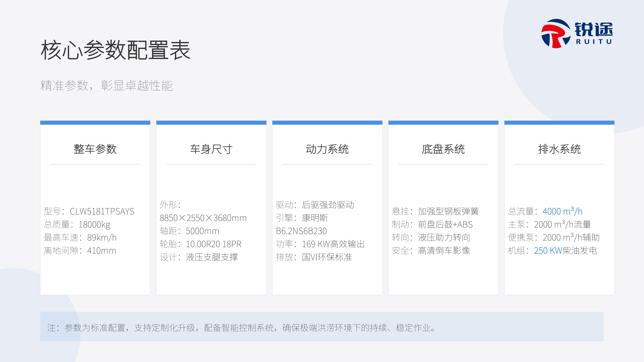Select the line 主泵：2000 m³/h流量
This screenshot has width=644, height=362.
[x=550, y=224]
